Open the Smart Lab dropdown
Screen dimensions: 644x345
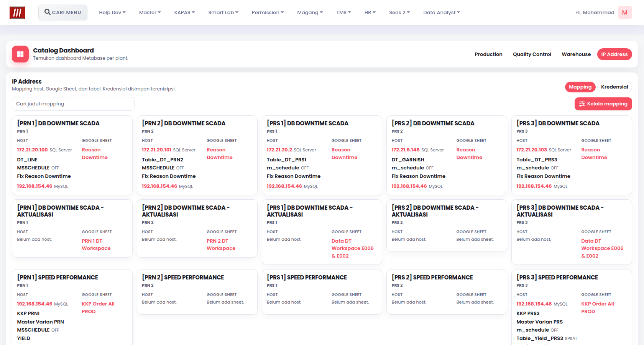[x=223, y=12]
